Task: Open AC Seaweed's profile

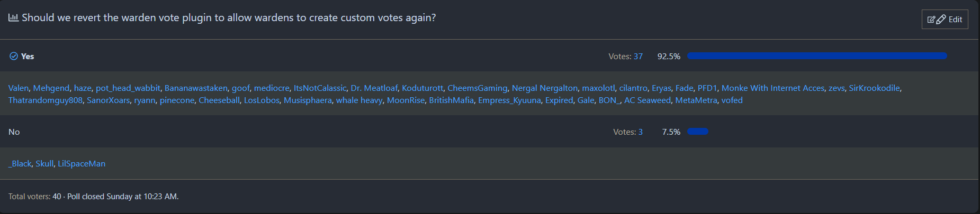Action: [x=647, y=100]
